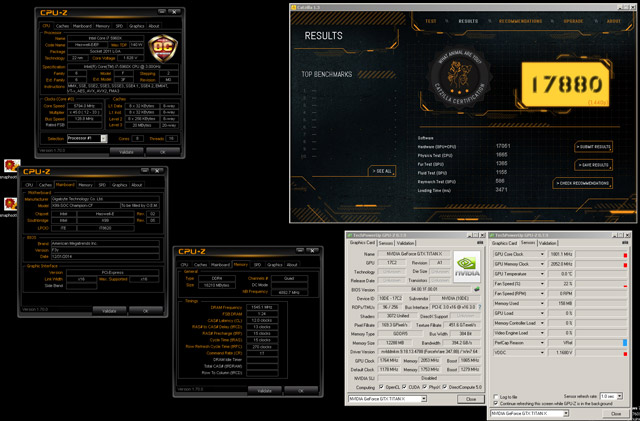
Task: Expand the GPU Memory Clock sensor dropdown
Action: pos(542,264)
